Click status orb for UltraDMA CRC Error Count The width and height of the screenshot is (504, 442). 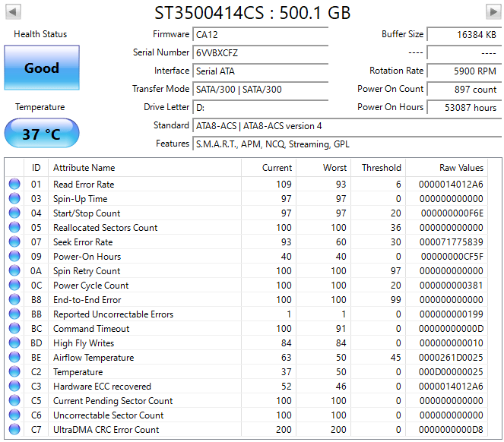(14, 430)
